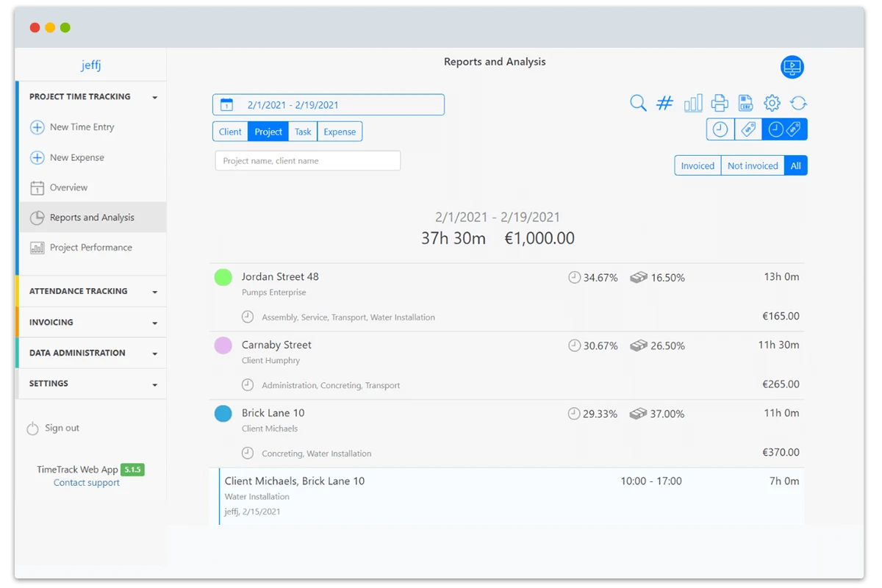Click the green Jordan Street 48 color dot
882x588 pixels.
(x=223, y=277)
